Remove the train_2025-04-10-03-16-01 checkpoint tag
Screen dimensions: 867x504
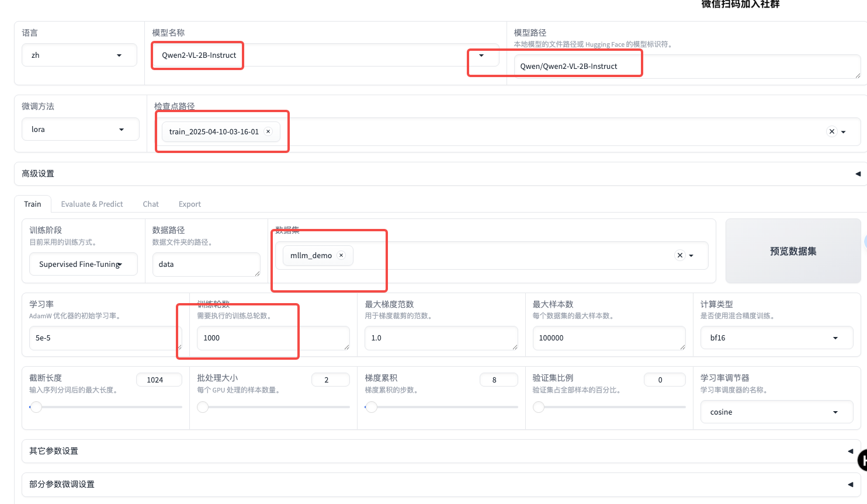268,131
